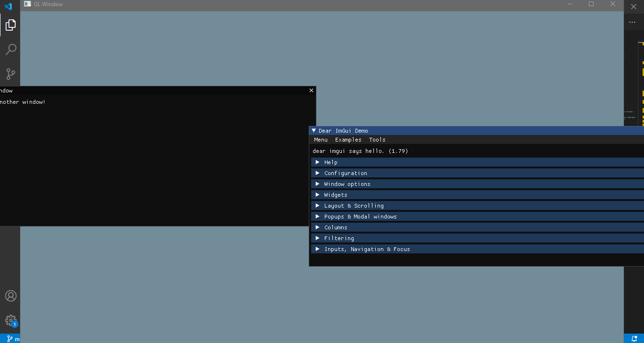Click the GL Window title text
644x343 pixels.
(48, 4)
